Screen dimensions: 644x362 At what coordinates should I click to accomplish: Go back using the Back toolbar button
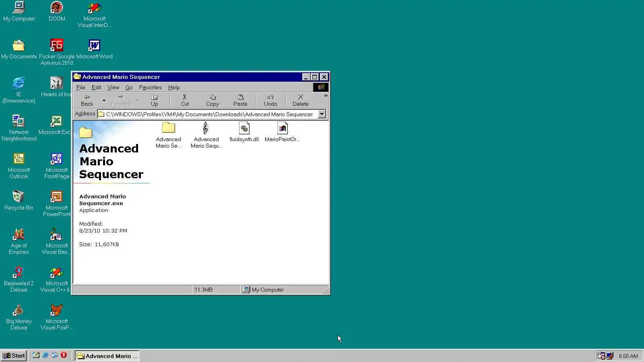point(87,100)
